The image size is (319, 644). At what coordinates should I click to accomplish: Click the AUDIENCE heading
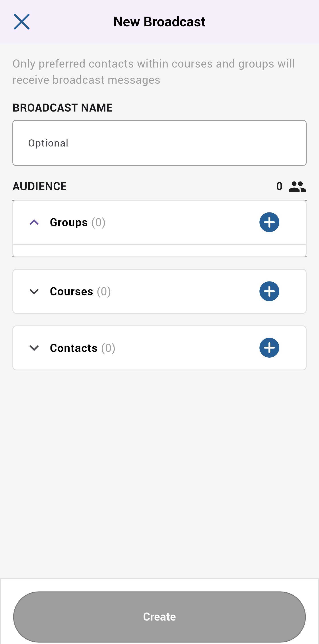click(x=39, y=186)
